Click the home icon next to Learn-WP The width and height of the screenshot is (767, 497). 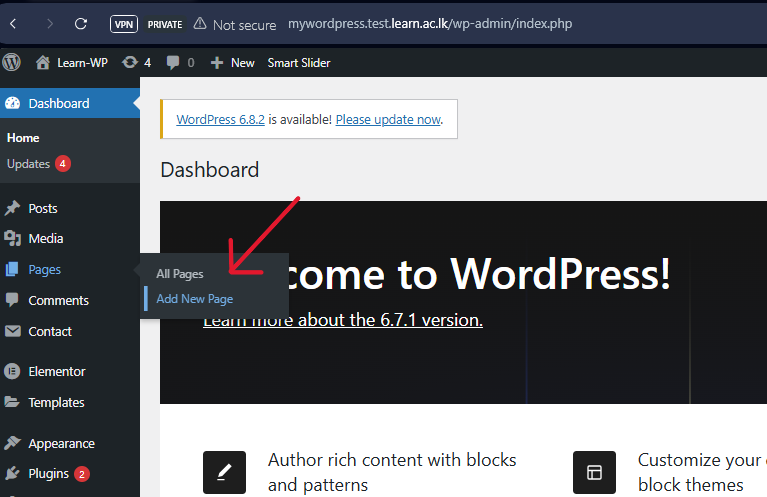click(x=43, y=63)
